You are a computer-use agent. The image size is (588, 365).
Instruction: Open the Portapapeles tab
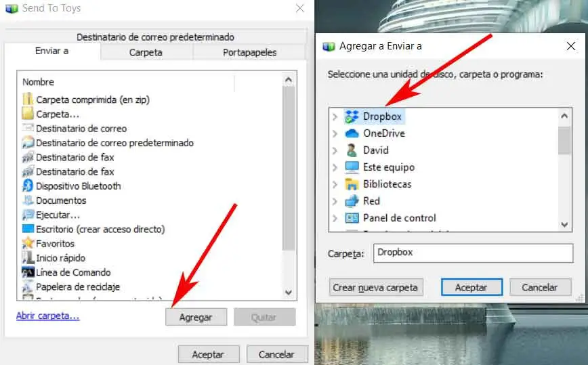point(249,52)
